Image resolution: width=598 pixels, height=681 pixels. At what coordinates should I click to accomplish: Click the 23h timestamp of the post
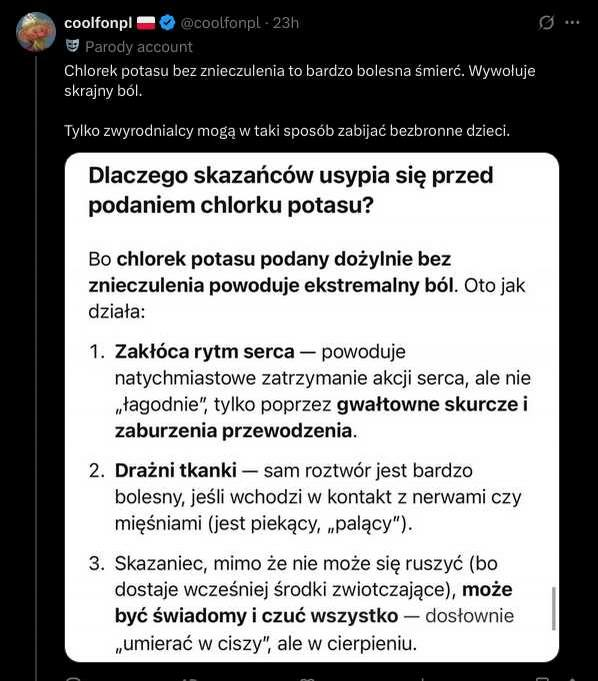[x=286, y=23]
